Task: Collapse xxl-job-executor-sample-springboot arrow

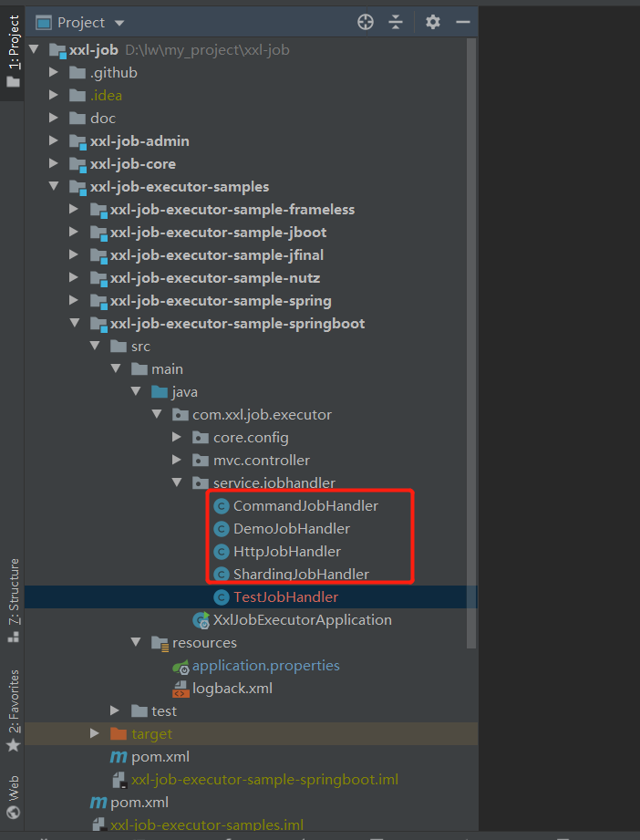Action: point(75,323)
